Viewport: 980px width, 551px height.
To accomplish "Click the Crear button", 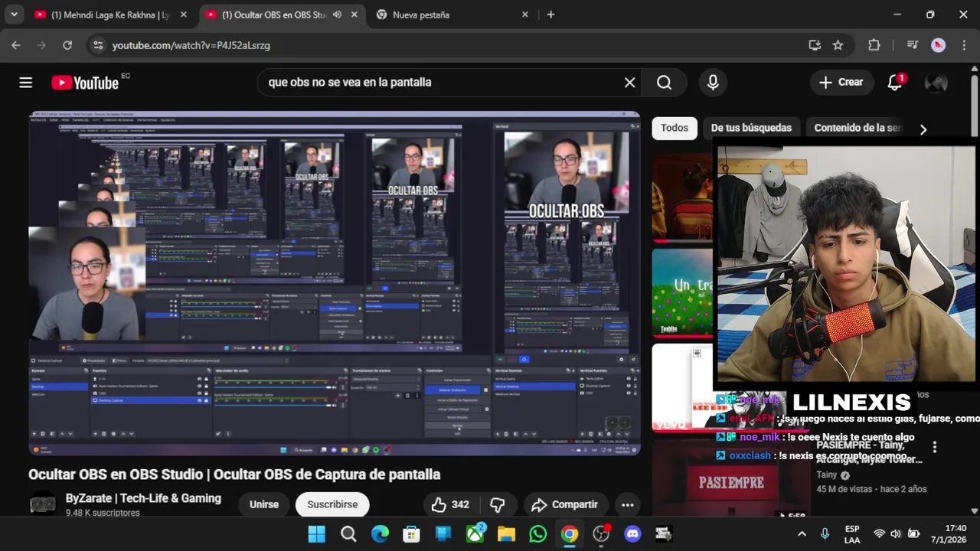I will click(841, 83).
